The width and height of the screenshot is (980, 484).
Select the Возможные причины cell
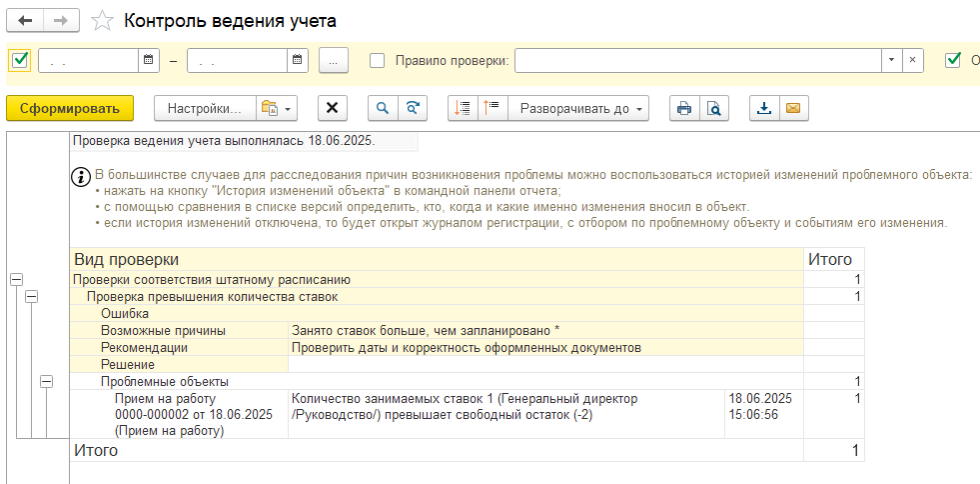pos(179,331)
